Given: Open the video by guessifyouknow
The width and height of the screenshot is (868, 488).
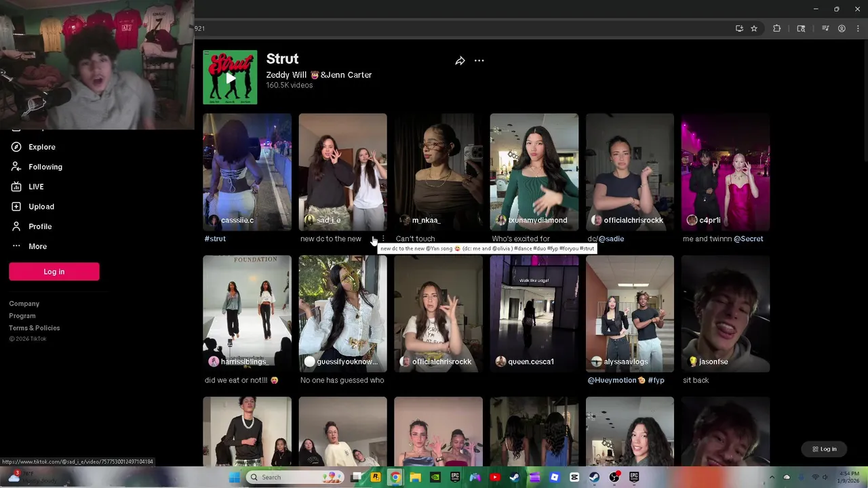Looking at the screenshot, I should click(x=342, y=314).
